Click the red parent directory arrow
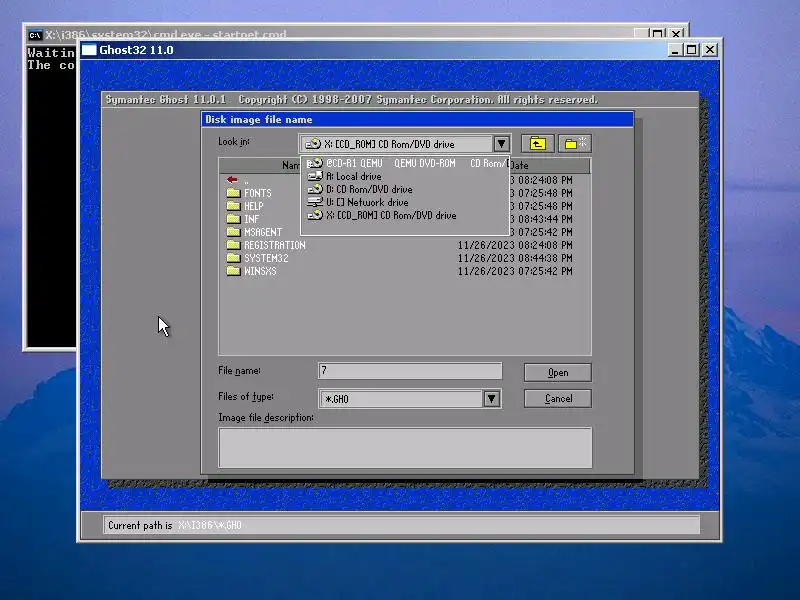 pos(232,180)
